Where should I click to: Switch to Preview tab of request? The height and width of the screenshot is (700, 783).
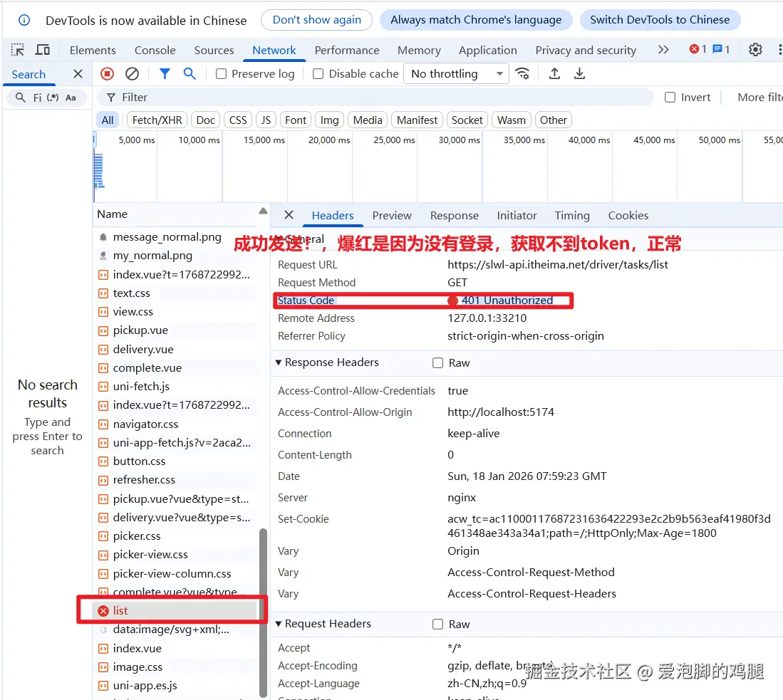point(392,216)
